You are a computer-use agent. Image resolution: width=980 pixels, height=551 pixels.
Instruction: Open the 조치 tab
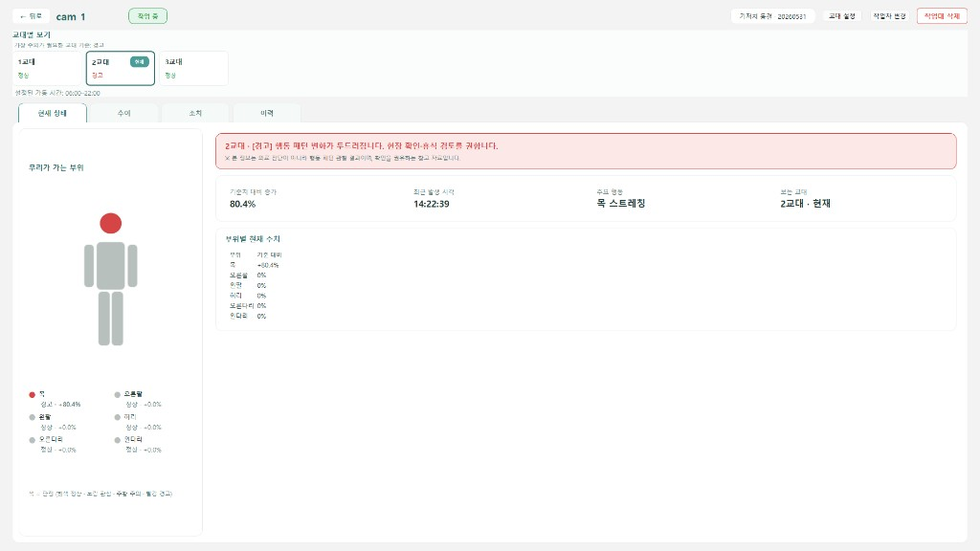[x=195, y=113]
